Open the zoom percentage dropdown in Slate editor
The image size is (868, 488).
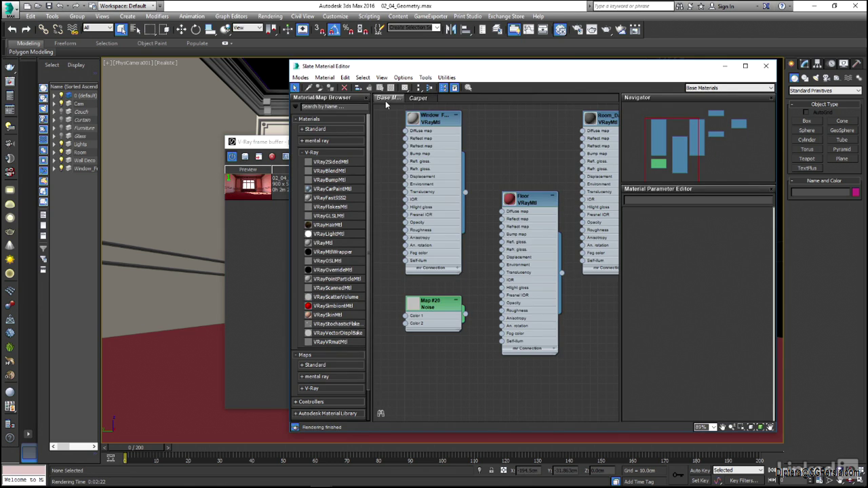[x=713, y=427]
